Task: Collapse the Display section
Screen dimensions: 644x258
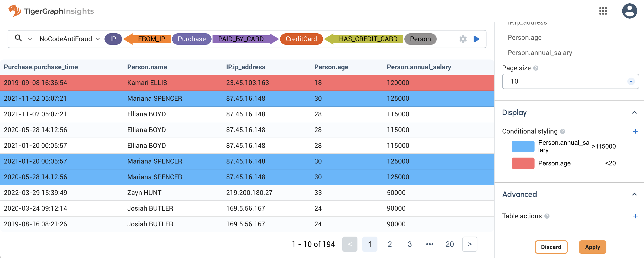Action: point(634,113)
